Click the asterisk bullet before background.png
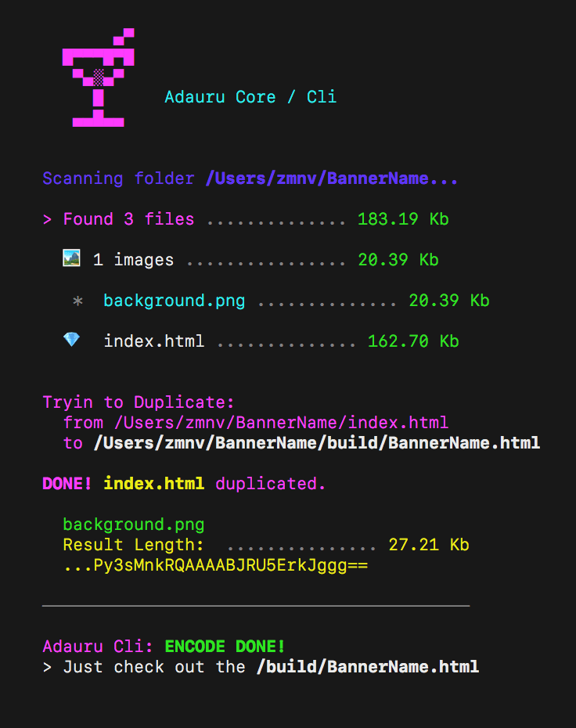This screenshot has width=576, height=728. [x=77, y=301]
